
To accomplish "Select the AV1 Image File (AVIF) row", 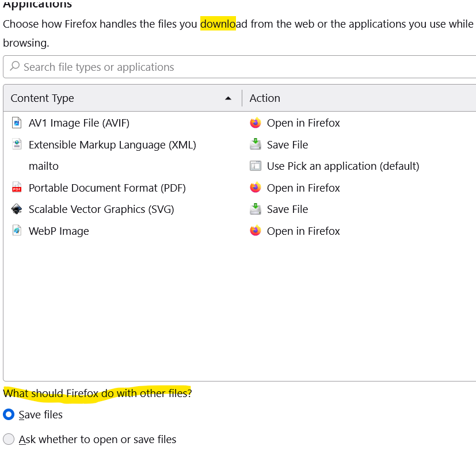I will (x=240, y=123).
